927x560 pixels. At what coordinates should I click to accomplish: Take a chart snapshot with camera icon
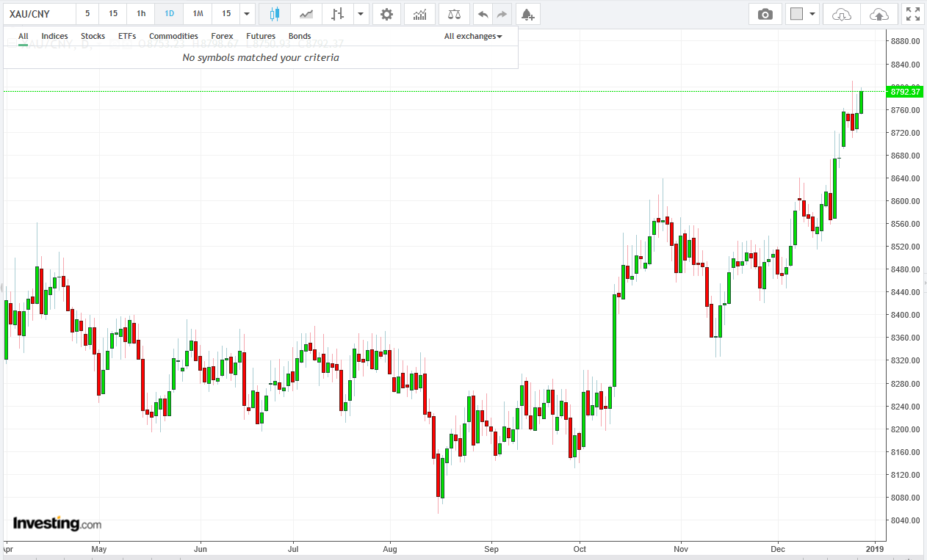tap(765, 14)
